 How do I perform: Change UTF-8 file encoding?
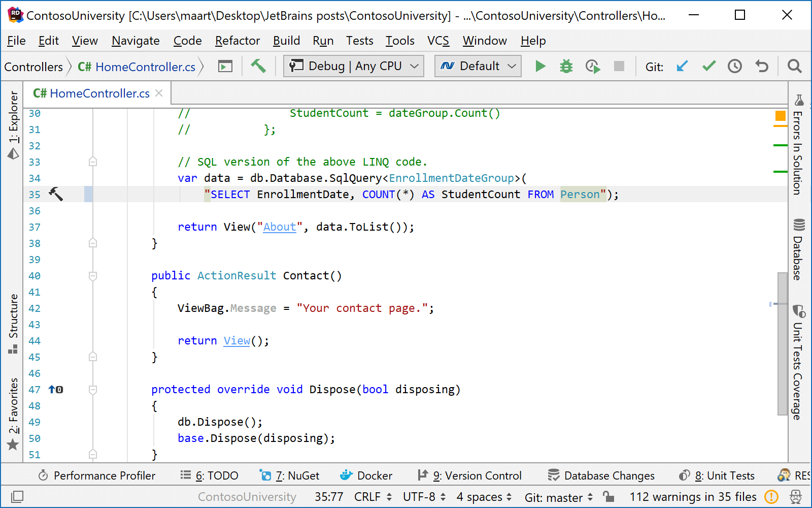click(x=424, y=497)
